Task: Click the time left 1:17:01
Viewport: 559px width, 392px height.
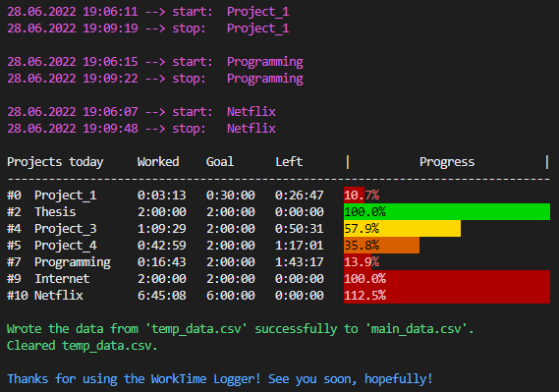Action: pyautogui.click(x=300, y=246)
